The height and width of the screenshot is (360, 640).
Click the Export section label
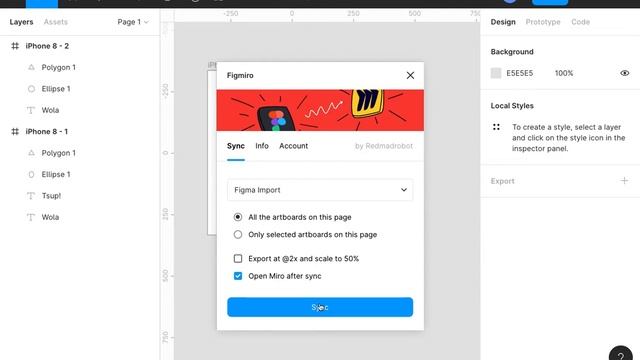[x=502, y=181]
